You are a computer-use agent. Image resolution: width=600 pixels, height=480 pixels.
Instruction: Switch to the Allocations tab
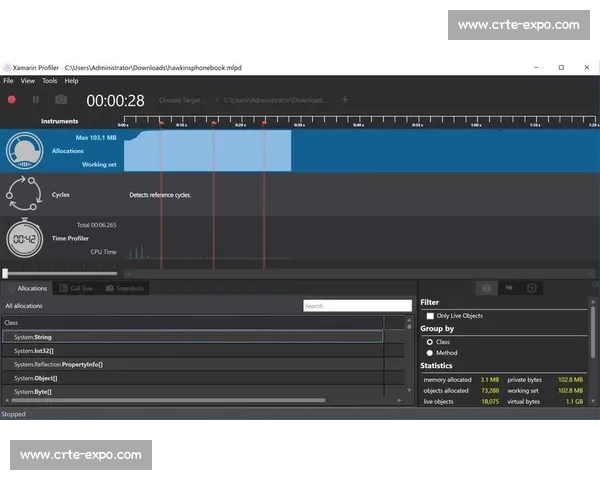coord(28,288)
